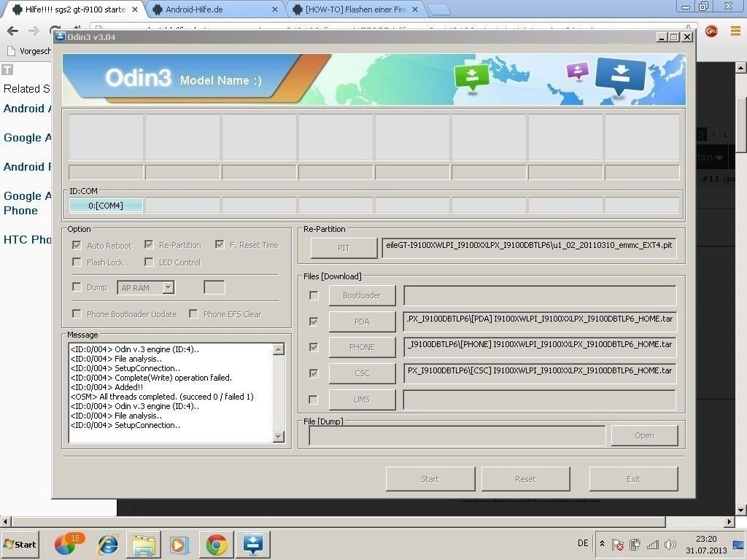Image resolution: width=747 pixels, height=560 pixels.
Task: Click the CSC file button
Action: pyautogui.click(x=362, y=373)
